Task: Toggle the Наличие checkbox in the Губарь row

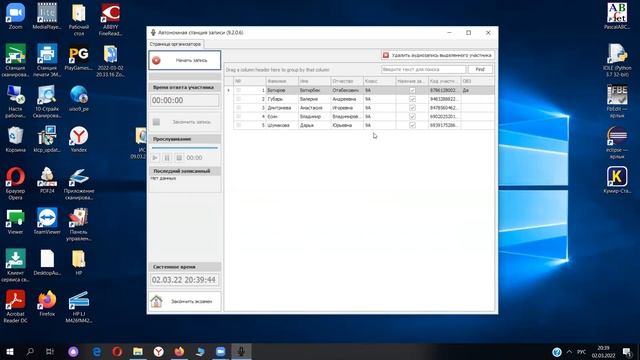Action: coord(412,99)
